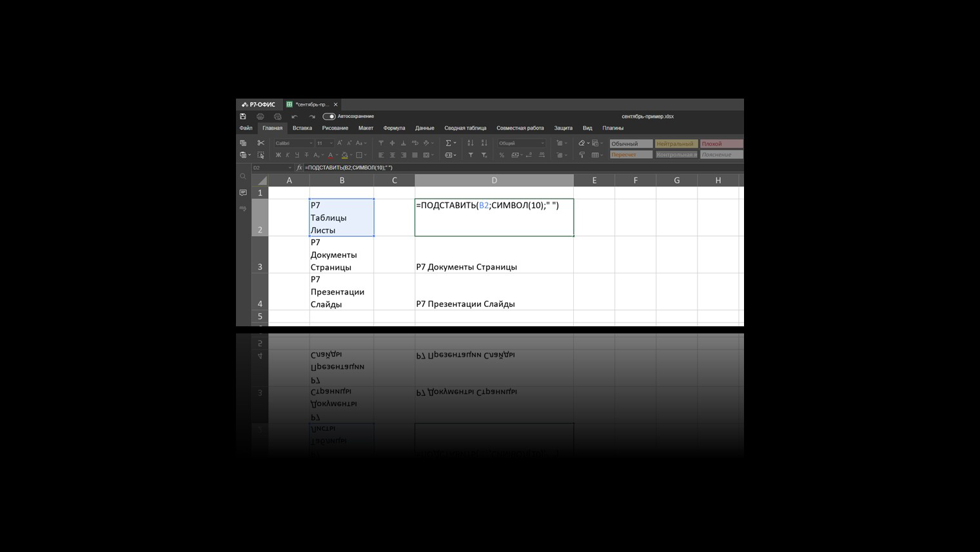The image size is (980, 552).
Task: Open the Change case Aa dropdown
Action: [x=361, y=143]
